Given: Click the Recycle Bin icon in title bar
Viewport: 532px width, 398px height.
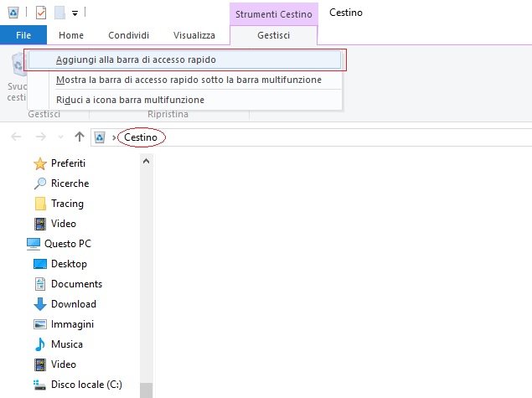Looking at the screenshot, I should point(13,13).
